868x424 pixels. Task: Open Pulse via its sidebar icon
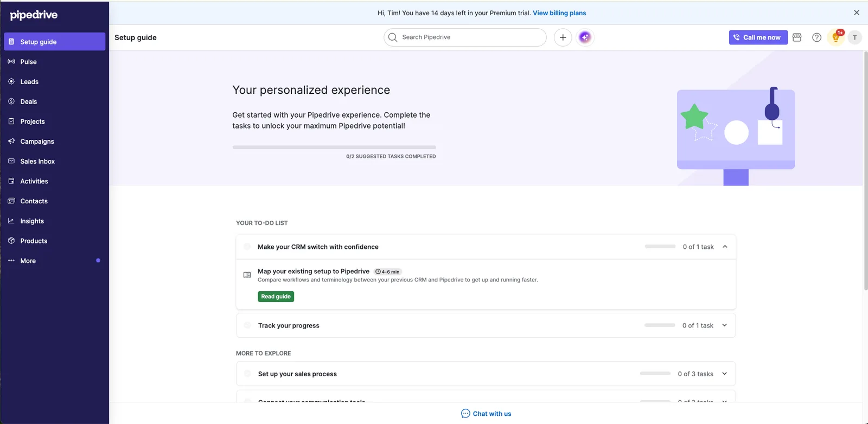coord(11,62)
